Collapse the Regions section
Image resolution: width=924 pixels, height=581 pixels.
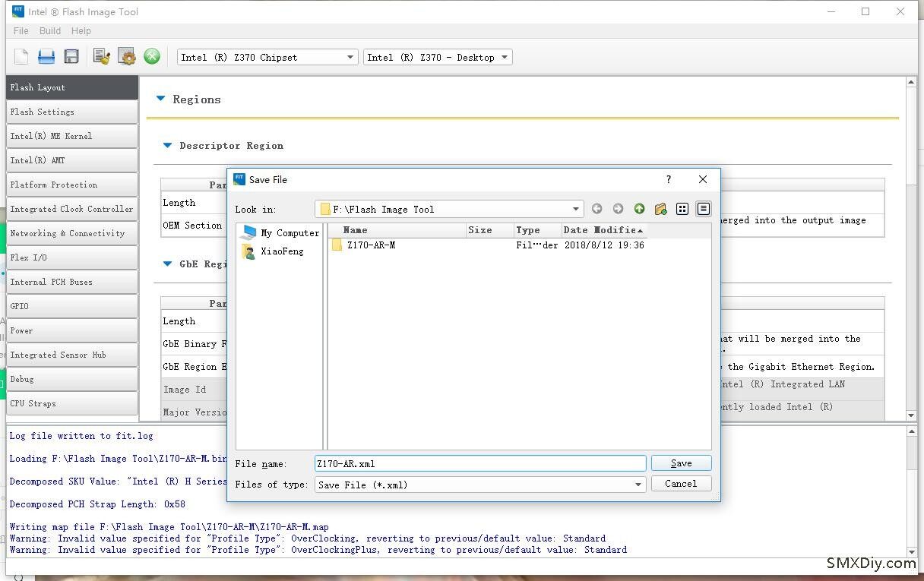[160, 99]
